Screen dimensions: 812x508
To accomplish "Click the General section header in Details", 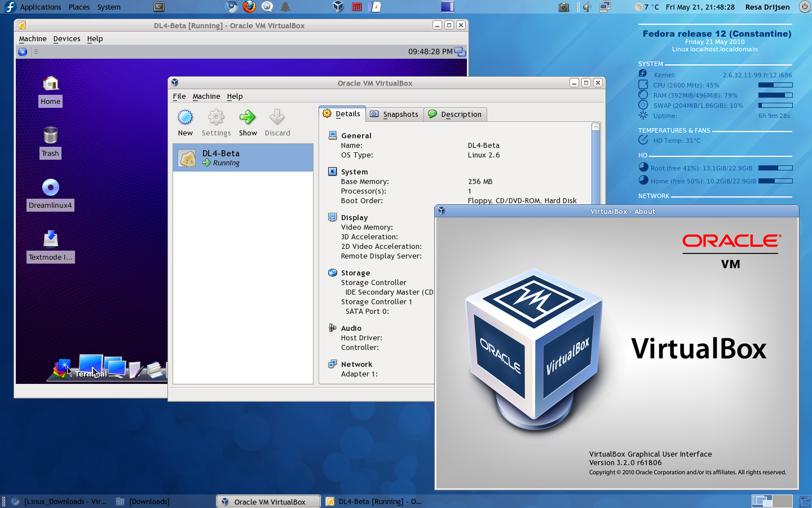I will click(x=356, y=136).
